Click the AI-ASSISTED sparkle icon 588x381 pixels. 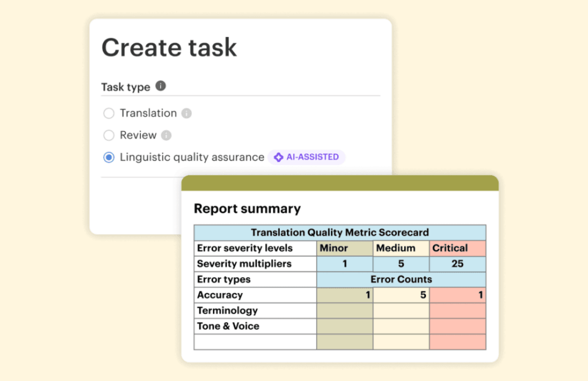tap(278, 157)
